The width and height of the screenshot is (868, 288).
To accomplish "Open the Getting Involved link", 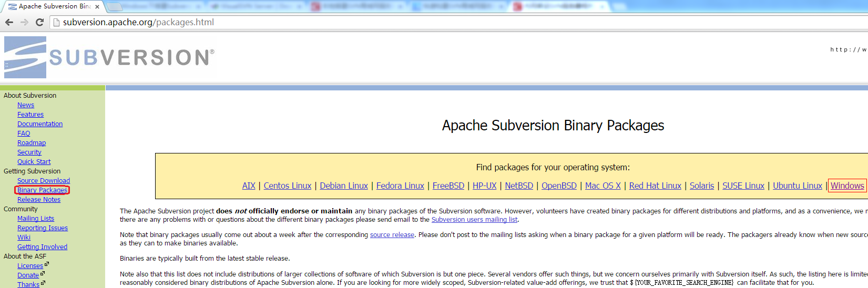I will click(x=42, y=247).
